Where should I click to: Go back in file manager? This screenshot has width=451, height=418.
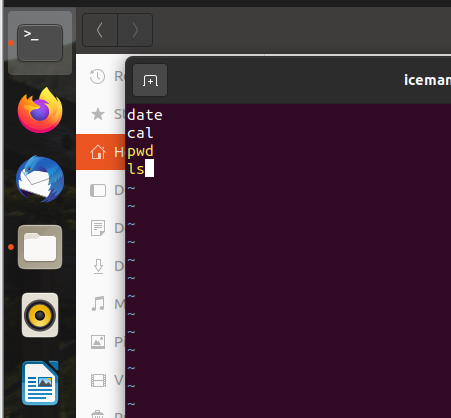pos(100,30)
